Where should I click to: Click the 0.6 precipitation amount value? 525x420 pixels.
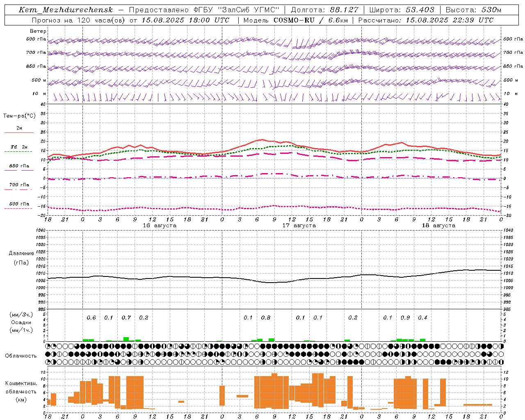(91, 318)
